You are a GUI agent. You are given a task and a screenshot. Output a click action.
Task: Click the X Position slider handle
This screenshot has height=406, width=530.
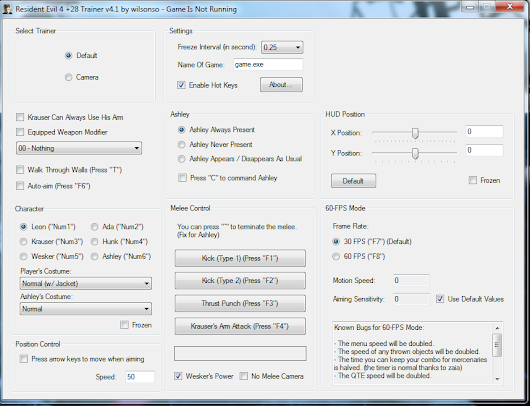click(415, 133)
